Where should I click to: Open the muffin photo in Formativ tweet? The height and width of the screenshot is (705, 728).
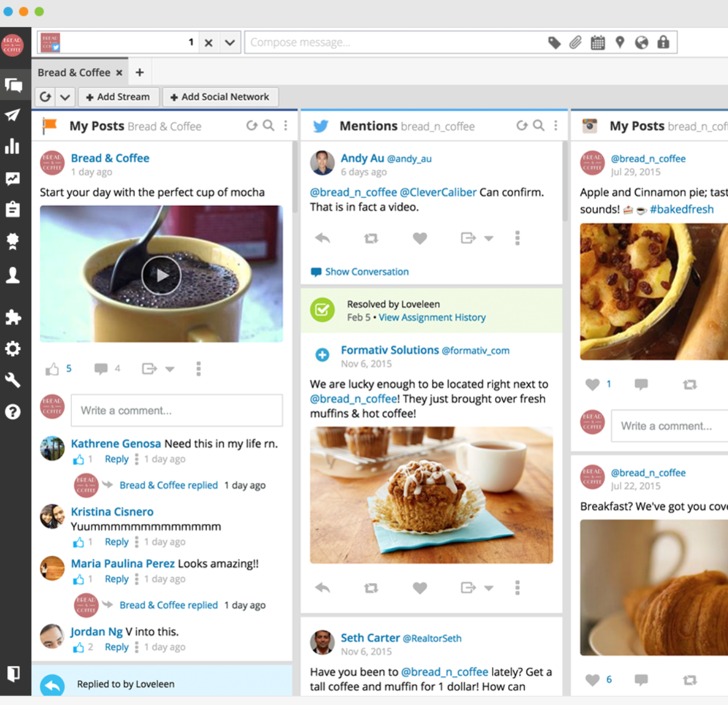(x=432, y=495)
